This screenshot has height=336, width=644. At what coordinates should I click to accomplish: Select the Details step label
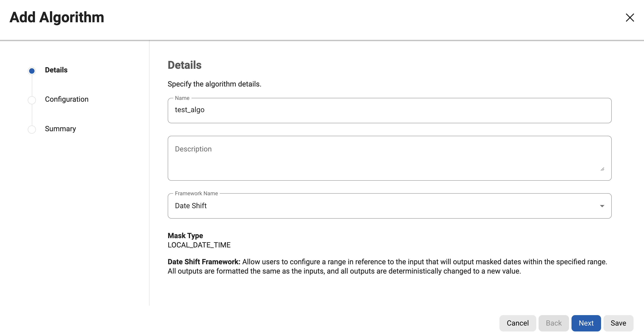[x=56, y=70]
